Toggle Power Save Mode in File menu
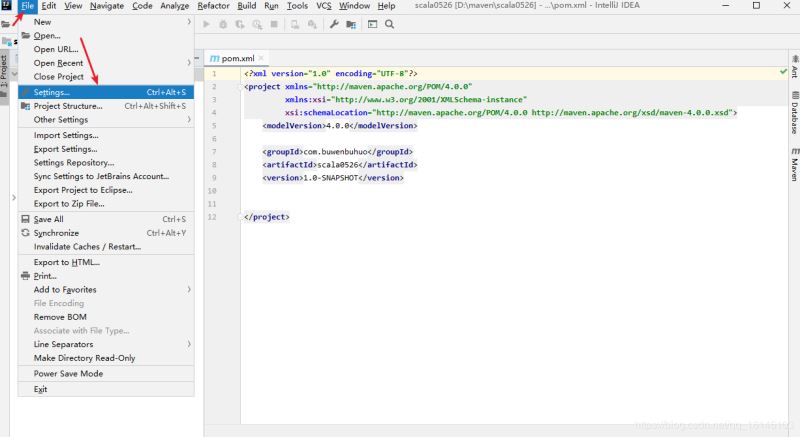Image resolution: width=800 pixels, height=437 pixels. coord(68,374)
